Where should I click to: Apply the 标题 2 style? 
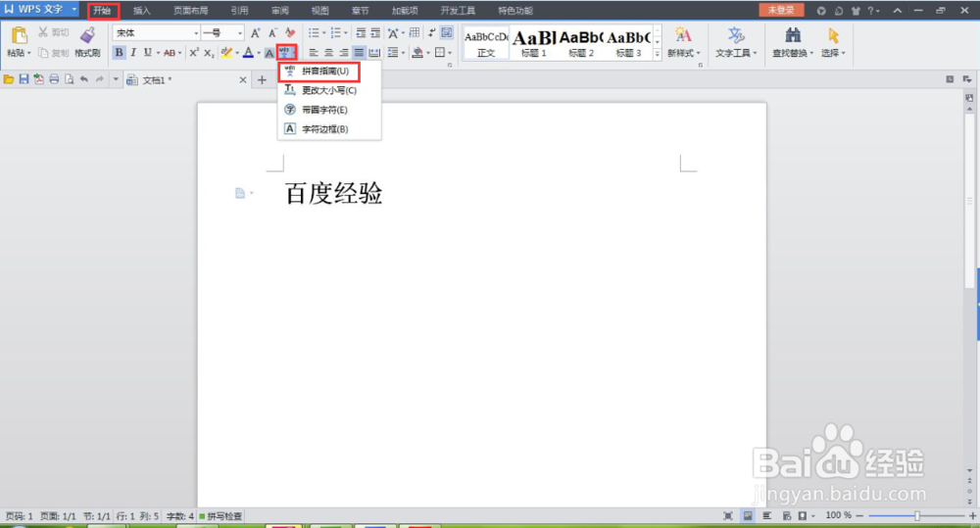tap(580, 42)
